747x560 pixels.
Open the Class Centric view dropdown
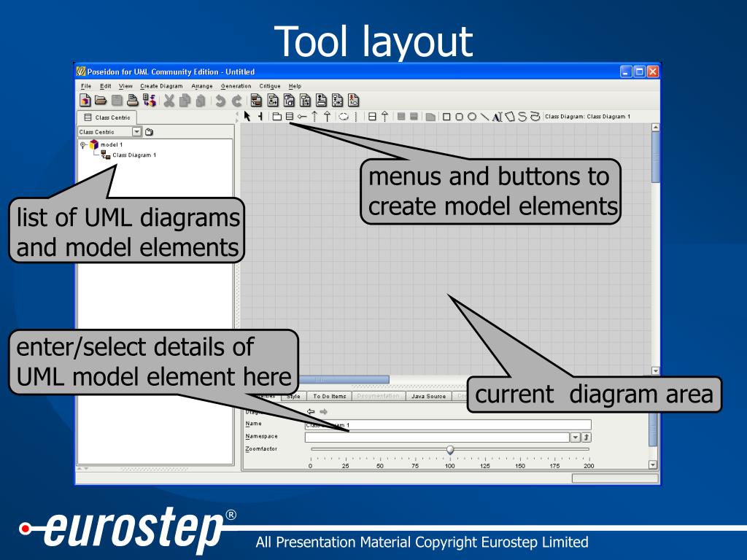(x=136, y=132)
